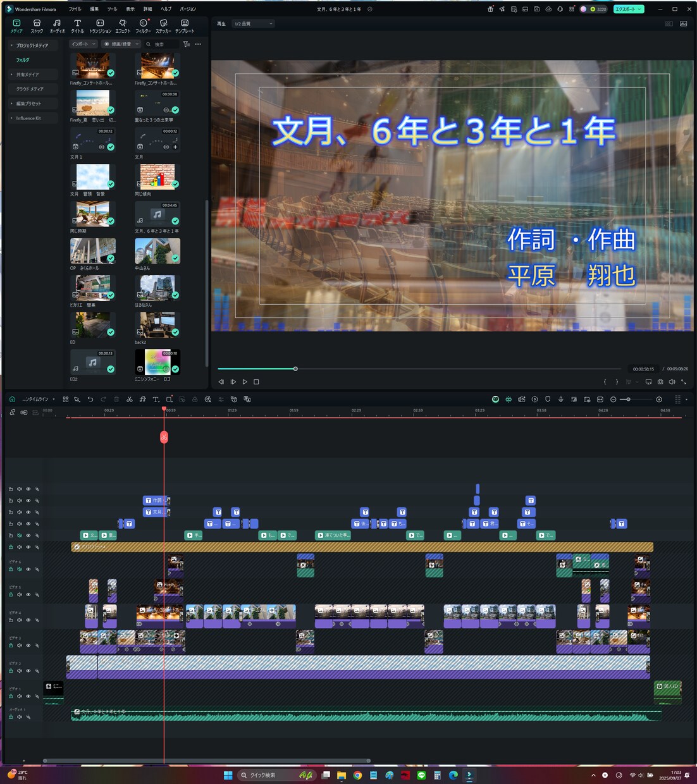Click the エクスポート button at top right
The width and height of the screenshot is (697, 784).
point(626,9)
